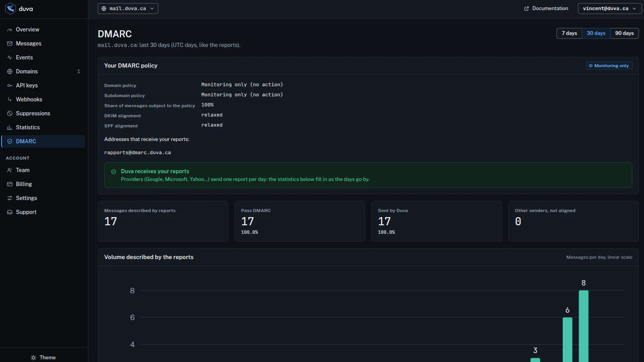Open API keys via its key icon
Screen dimensions: 644x362
coord(10,85)
